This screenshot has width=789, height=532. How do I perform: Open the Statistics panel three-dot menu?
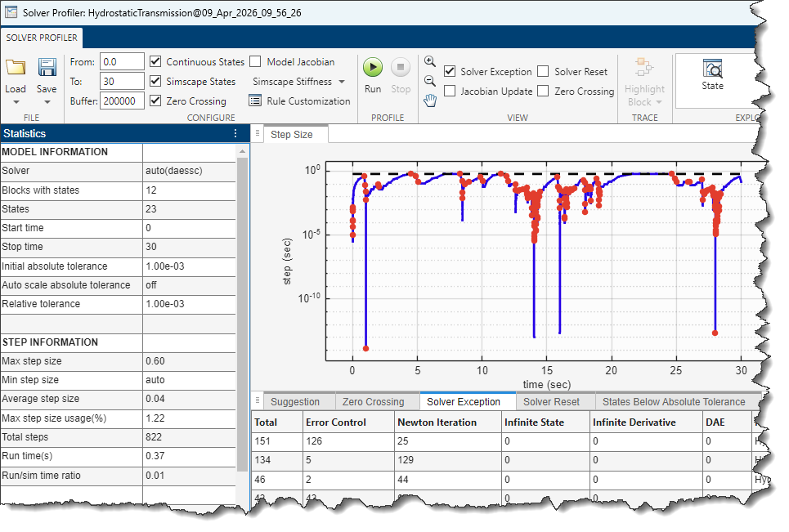[x=235, y=133]
